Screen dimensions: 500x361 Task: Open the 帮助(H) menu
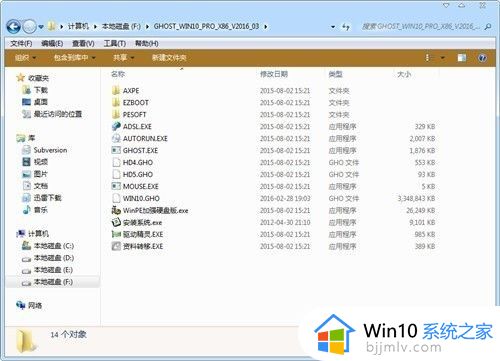[147, 44]
